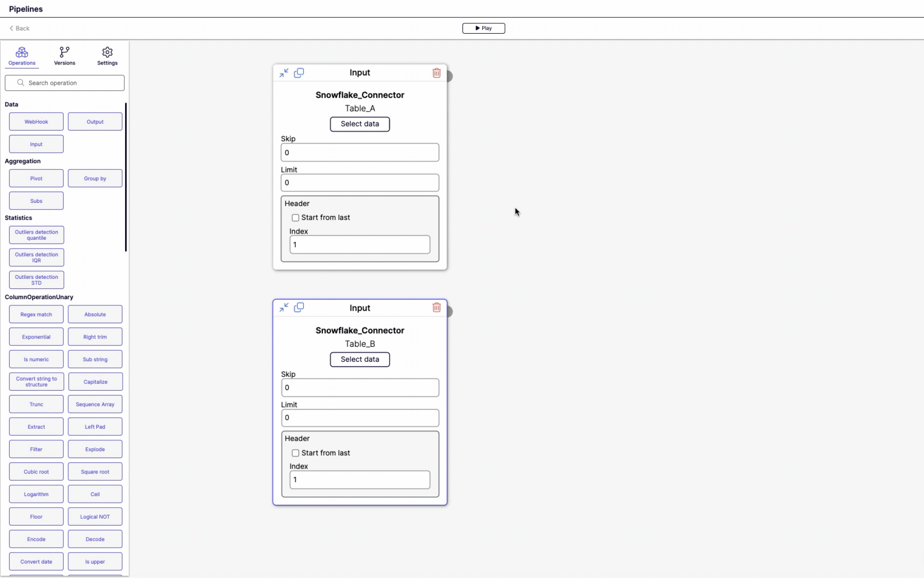The height and width of the screenshot is (578, 924).
Task: Add the Outliers detection IQR operation
Action: (36, 257)
